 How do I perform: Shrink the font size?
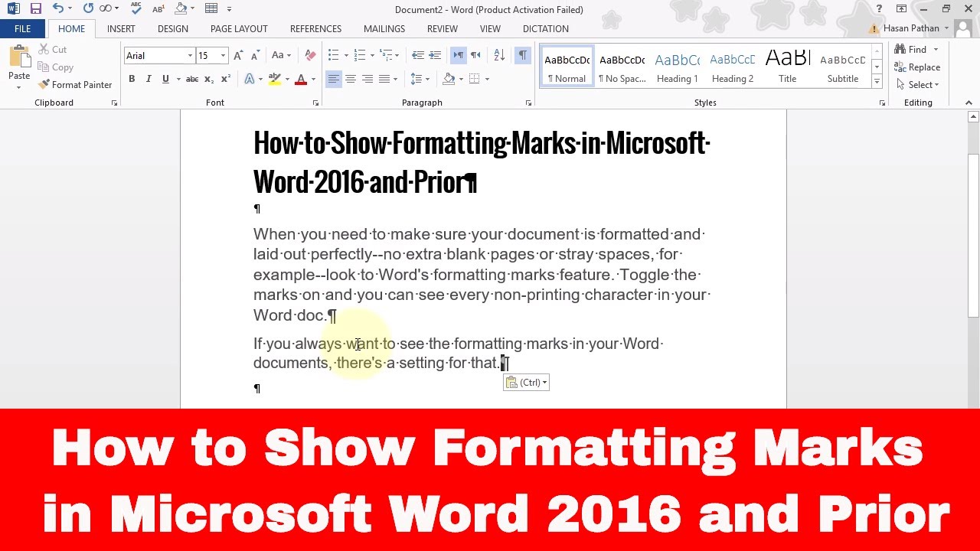[255, 56]
